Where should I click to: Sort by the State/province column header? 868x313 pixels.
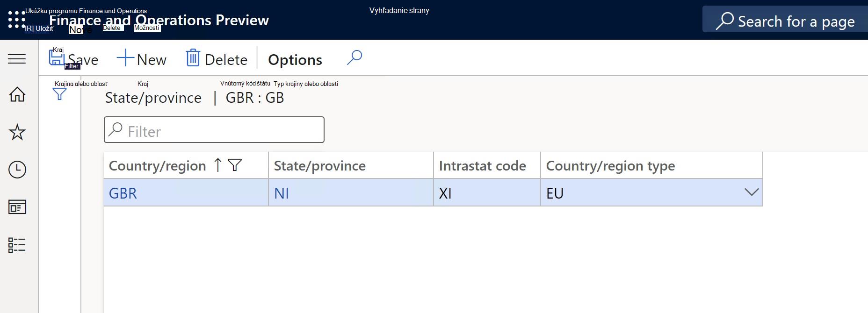320,165
